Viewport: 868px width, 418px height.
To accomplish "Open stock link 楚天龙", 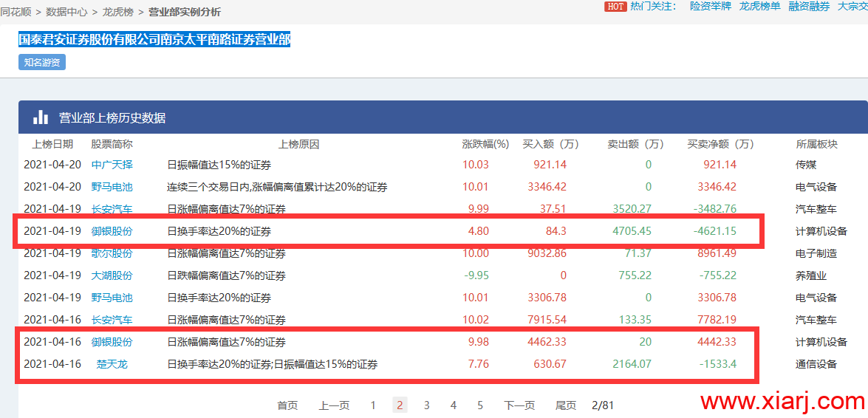I will pyautogui.click(x=112, y=364).
